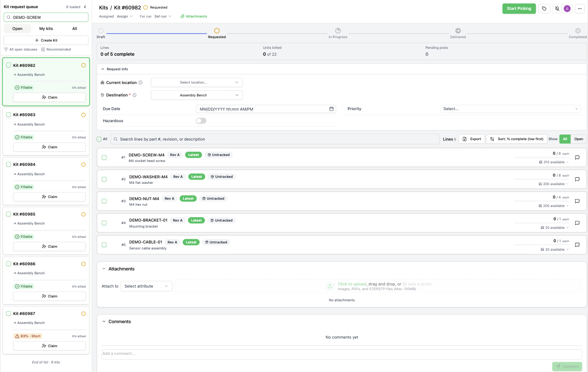Click the Add a comment field

(x=341, y=354)
